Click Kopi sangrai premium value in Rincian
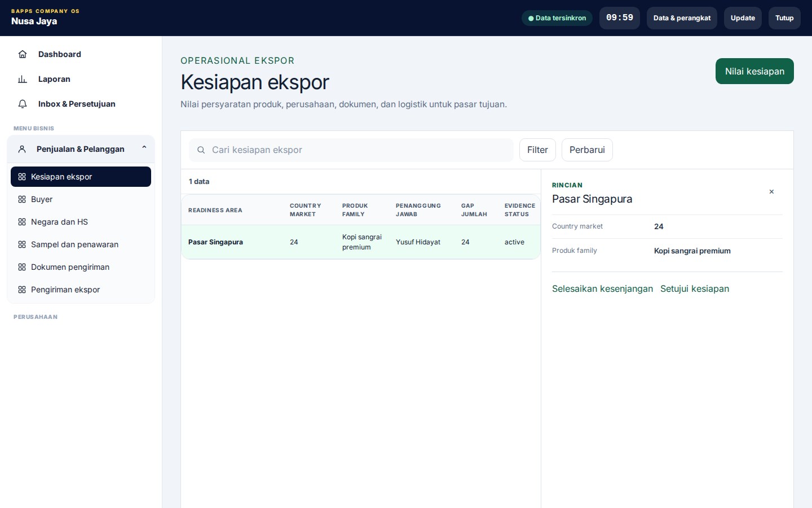The height and width of the screenshot is (508, 812). (x=692, y=251)
